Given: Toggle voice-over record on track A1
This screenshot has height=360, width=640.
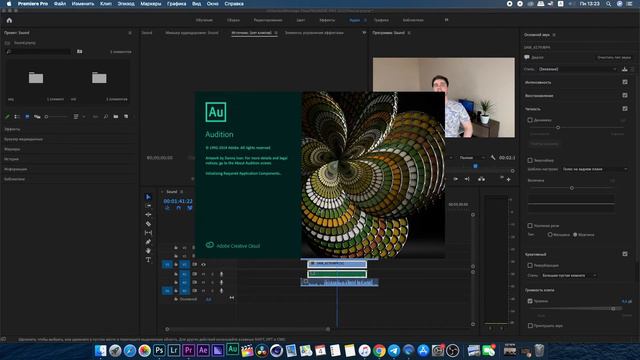Looking at the screenshot, I should tap(222, 274).
